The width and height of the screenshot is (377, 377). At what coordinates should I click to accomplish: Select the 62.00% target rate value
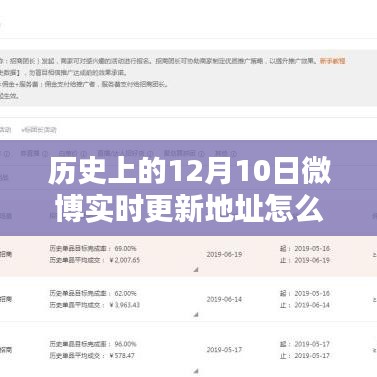coord(125,294)
